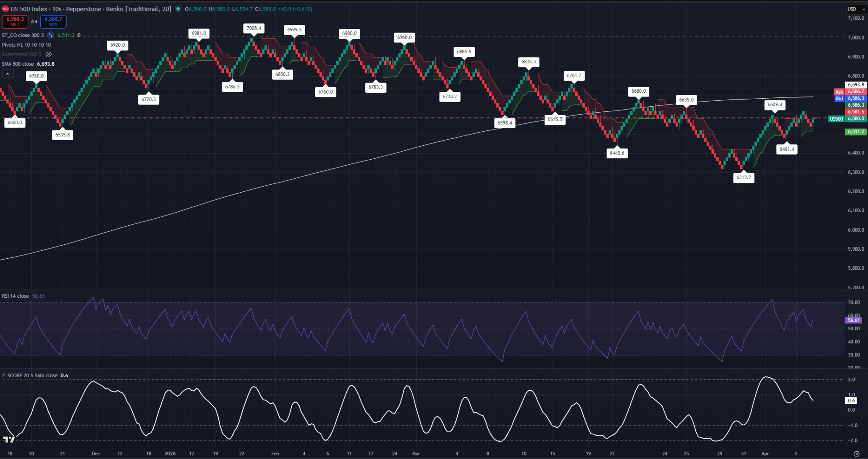Show the hidden Supertrend 300 5 indicator
This screenshot has height=459, width=868.
[x=49, y=54]
